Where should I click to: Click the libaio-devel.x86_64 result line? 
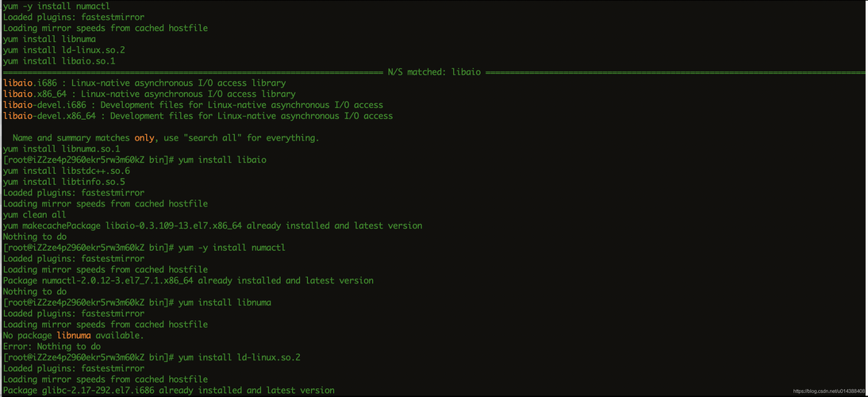coord(198,116)
